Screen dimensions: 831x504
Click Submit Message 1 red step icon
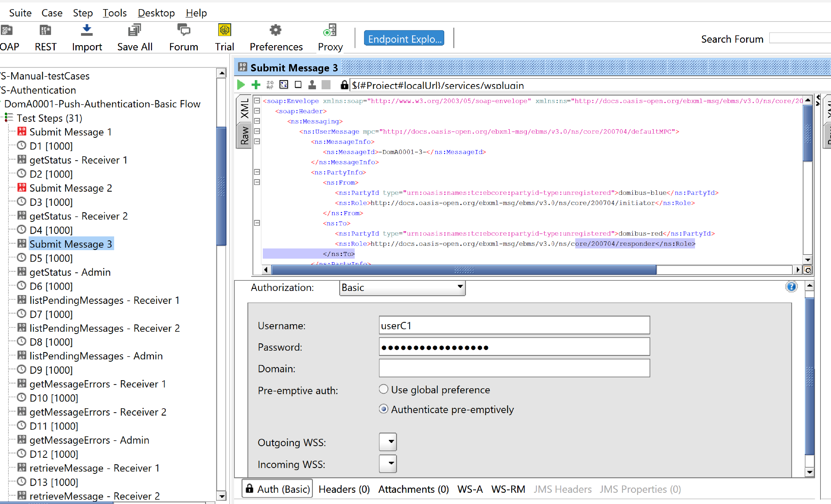(22, 131)
